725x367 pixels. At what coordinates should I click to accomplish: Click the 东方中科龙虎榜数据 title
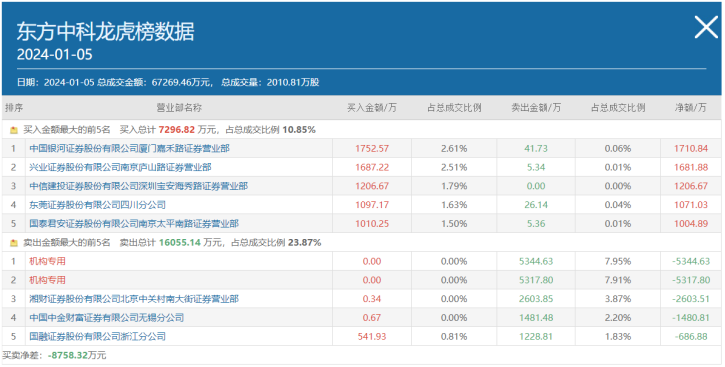pos(105,32)
